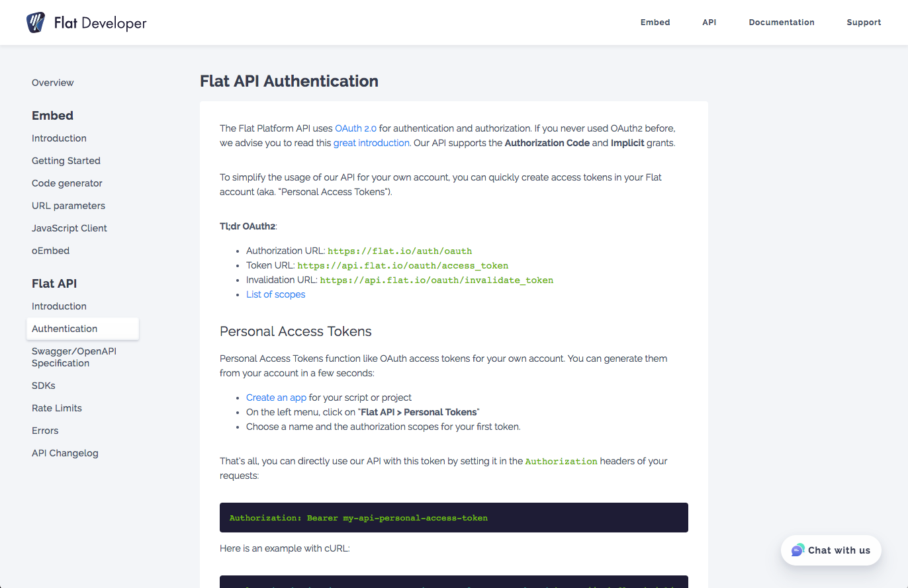Open the Swagger/OpenAPI Specification page
The image size is (908, 588).
[x=74, y=357]
